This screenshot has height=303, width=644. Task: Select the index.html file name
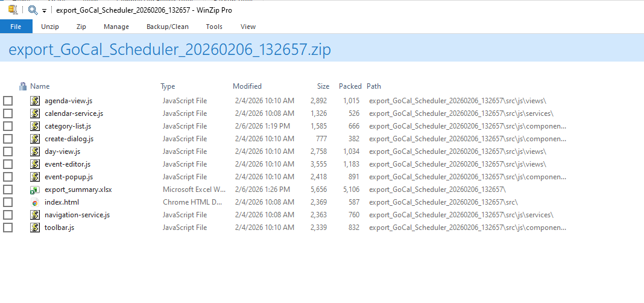click(62, 202)
